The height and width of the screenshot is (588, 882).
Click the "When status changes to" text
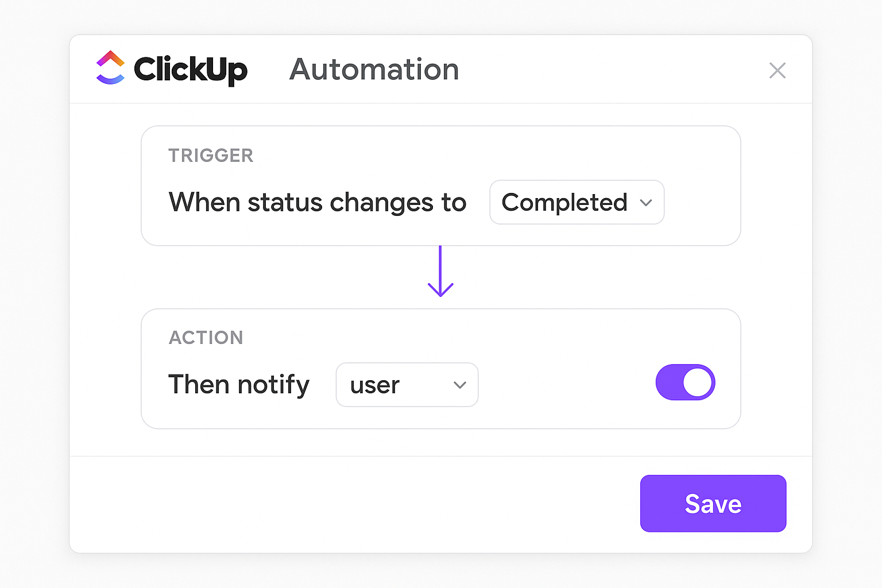pos(317,203)
